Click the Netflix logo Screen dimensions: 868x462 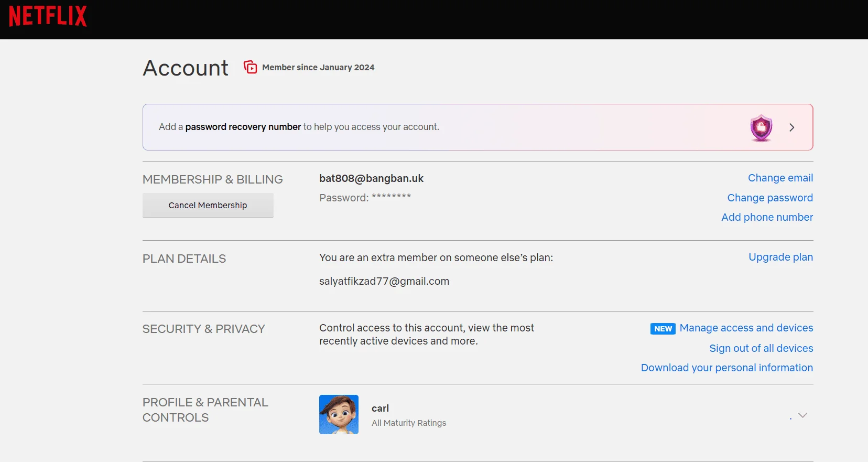(48, 16)
